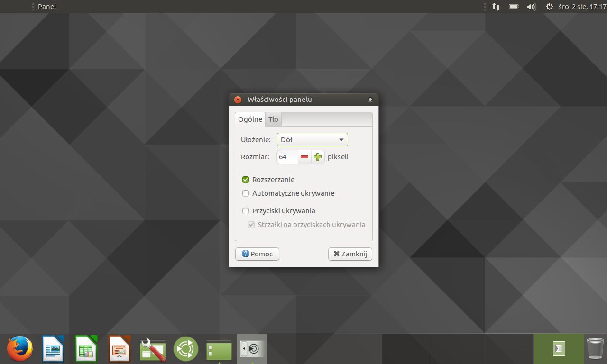Focus the size field showing 64
Screen dimensions: 607x364
coord(287,157)
